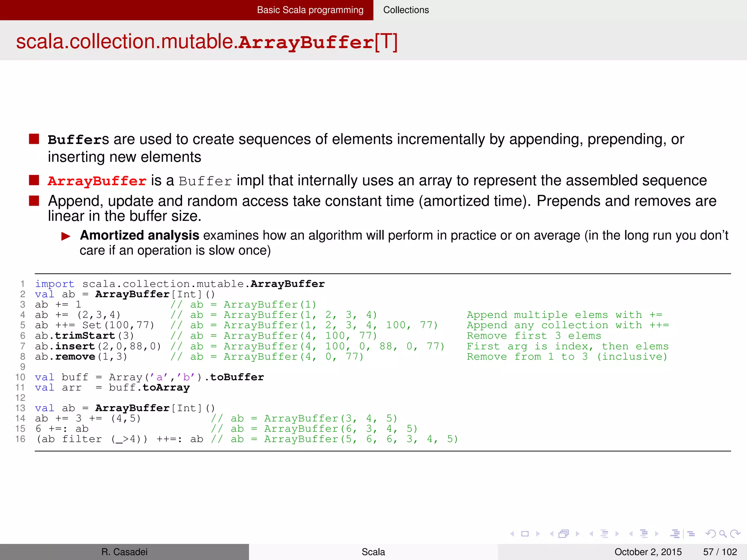Click the Scala title in footer
The height and width of the screenshot is (560, 747).
pyautogui.click(x=373, y=552)
